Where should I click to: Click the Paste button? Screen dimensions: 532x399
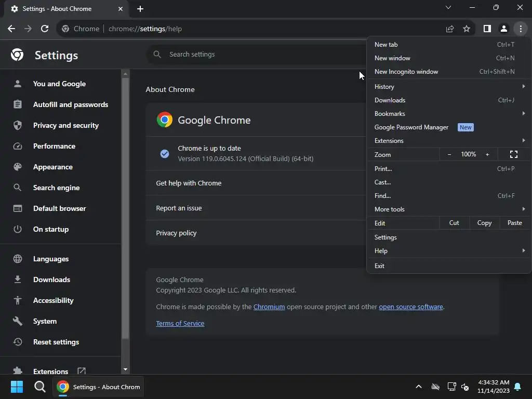coord(515,223)
